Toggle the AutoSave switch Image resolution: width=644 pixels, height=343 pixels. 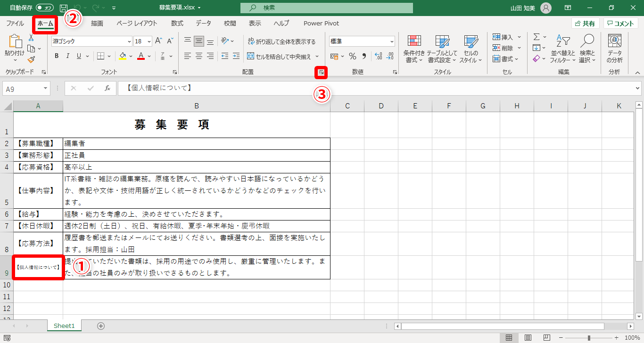click(45, 8)
